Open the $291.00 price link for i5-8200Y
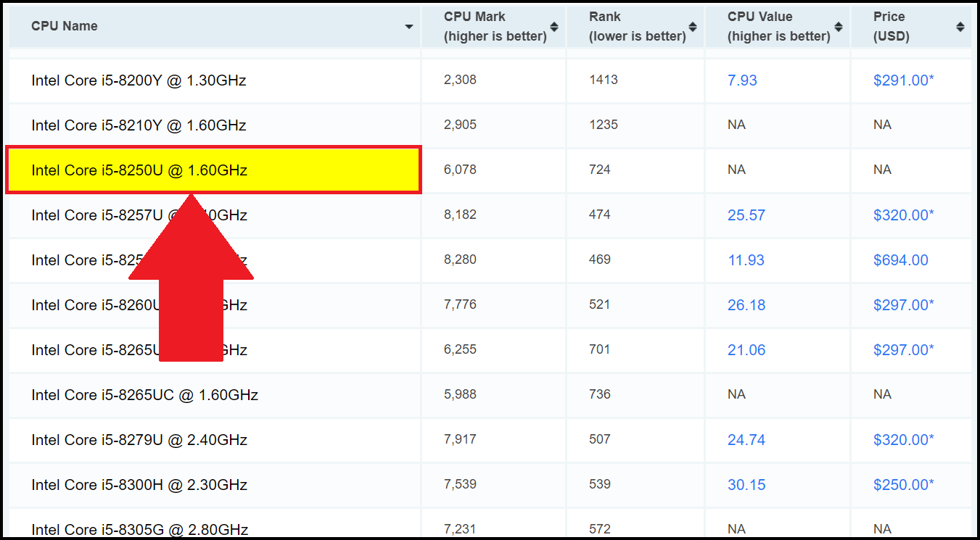 [903, 80]
